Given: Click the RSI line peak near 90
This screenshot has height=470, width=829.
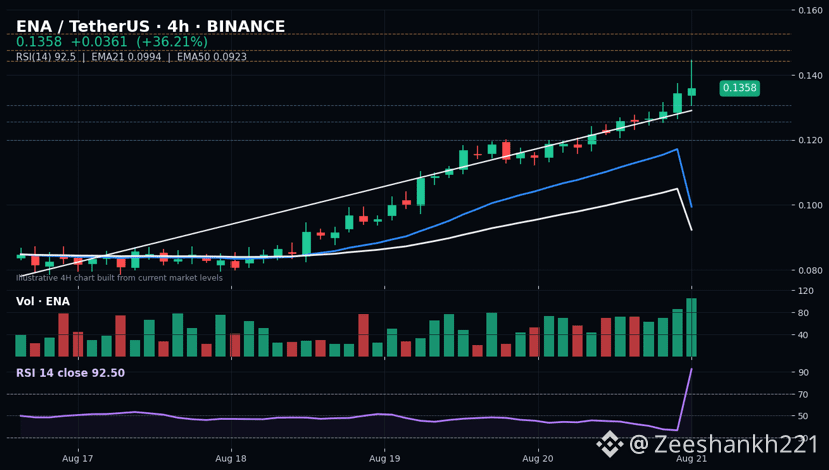Looking at the screenshot, I should [x=691, y=370].
